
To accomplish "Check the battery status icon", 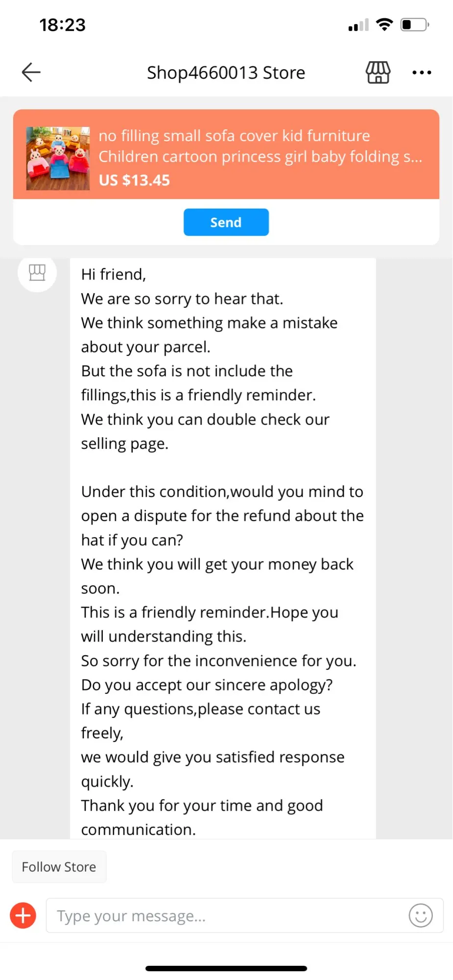I will point(415,24).
